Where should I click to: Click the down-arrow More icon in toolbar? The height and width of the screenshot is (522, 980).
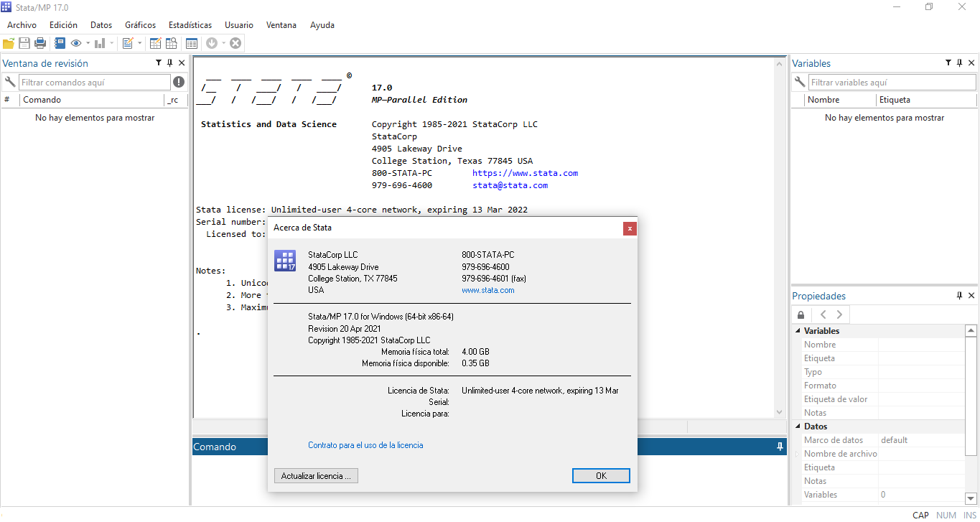click(212, 43)
